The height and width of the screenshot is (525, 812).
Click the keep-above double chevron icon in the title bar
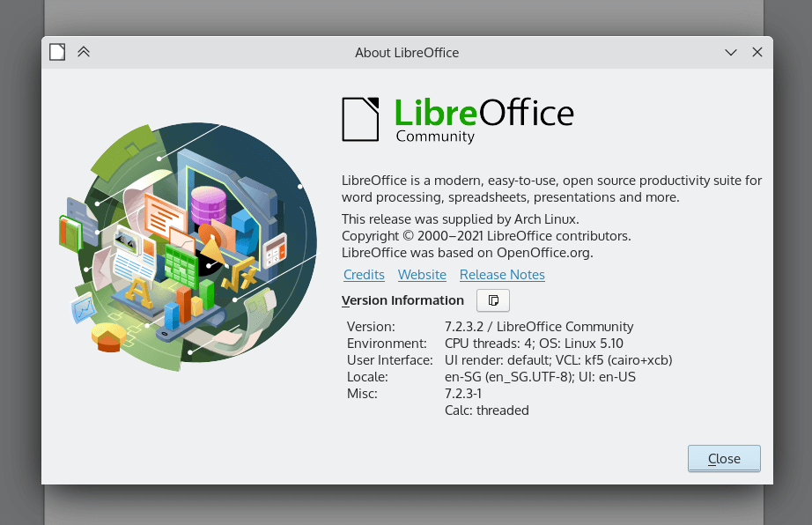pyautogui.click(x=84, y=52)
